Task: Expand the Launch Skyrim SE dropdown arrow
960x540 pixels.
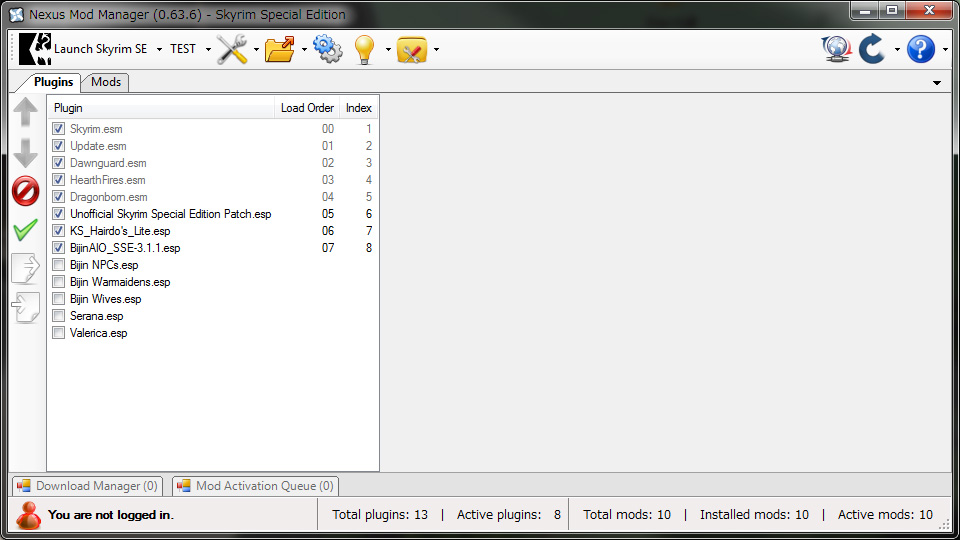Action: 159,50
